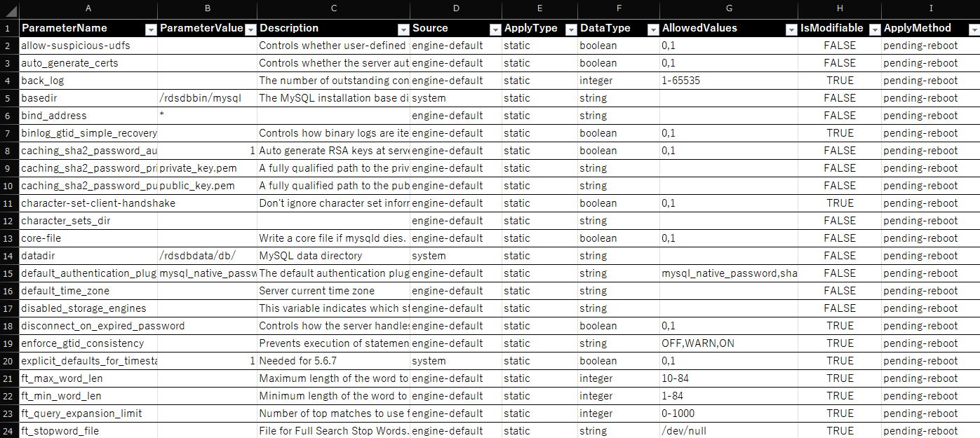Select cell '10-84'
Screen dimensions: 980x438
coord(729,378)
